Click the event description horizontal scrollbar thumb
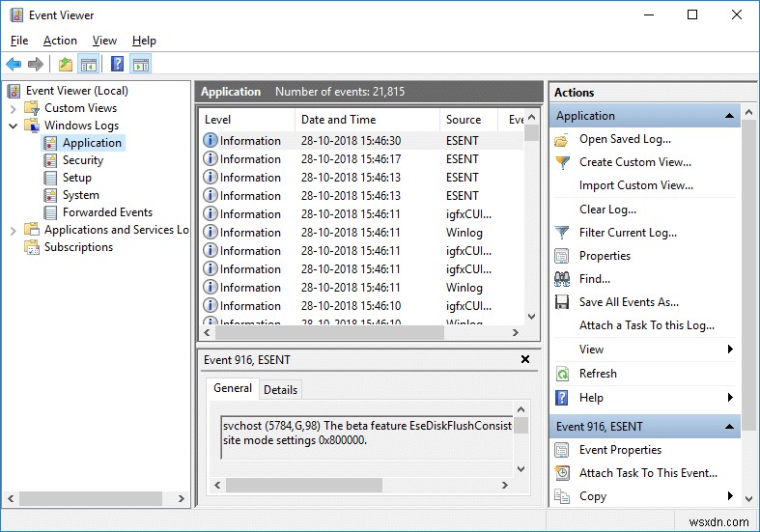The image size is (760, 532). click(304, 485)
